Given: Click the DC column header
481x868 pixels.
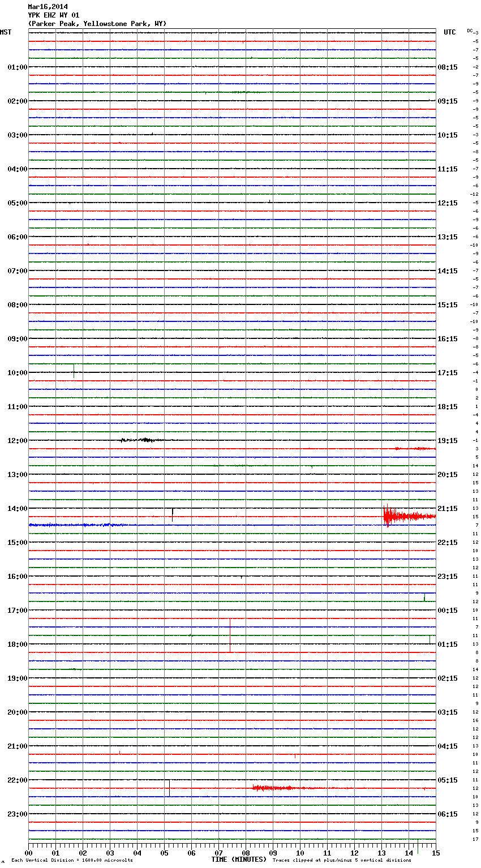Looking at the screenshot, I should coord(470,31).
